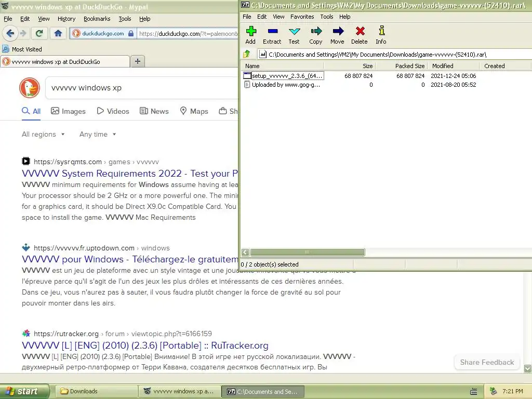Click the 7-Zip Delete toolbar icon
The width and height of the screenshot is (532, 399).
point(360,32)
